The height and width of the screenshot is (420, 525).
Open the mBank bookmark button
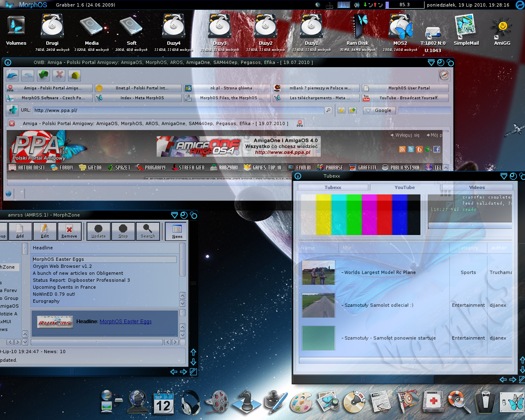[316, 88]
